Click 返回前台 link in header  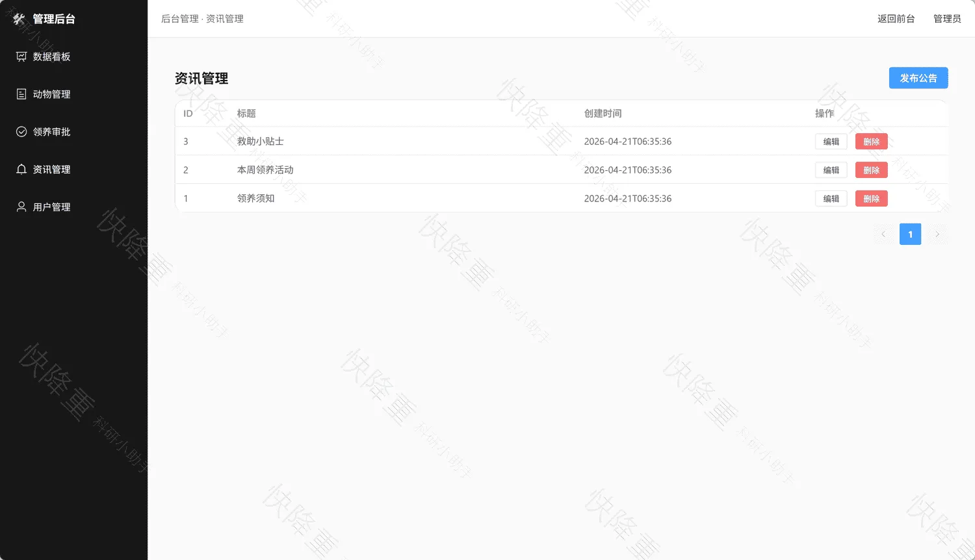point(896,19)
